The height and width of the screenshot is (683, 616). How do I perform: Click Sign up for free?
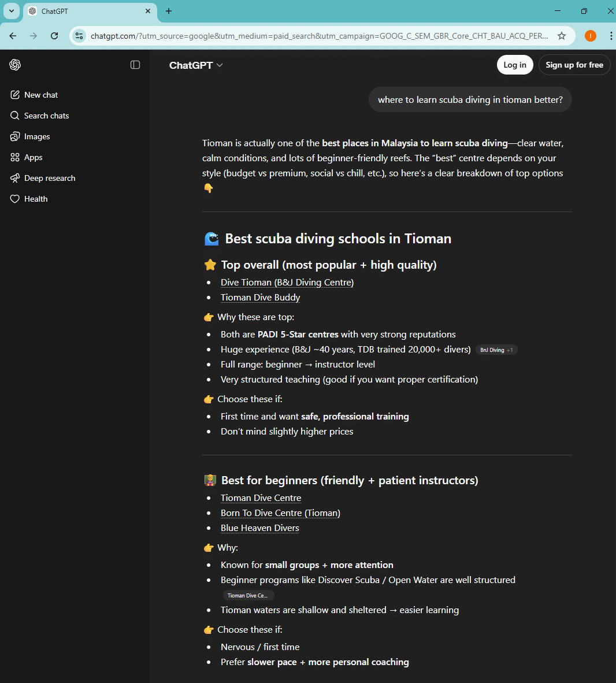tap(574, 65)
